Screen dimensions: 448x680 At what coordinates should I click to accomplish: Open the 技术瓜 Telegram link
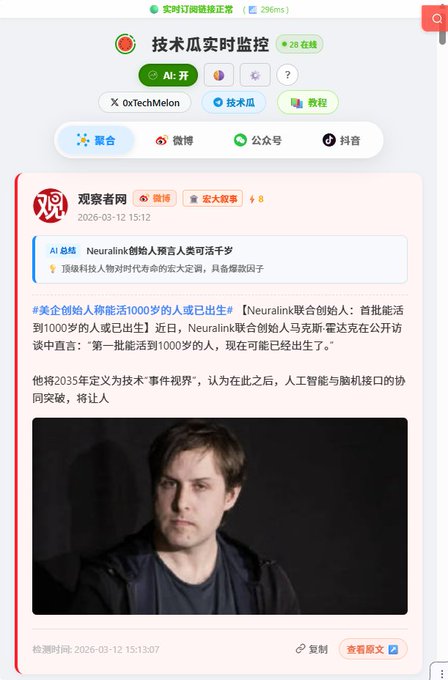click(x=234, y=103)
